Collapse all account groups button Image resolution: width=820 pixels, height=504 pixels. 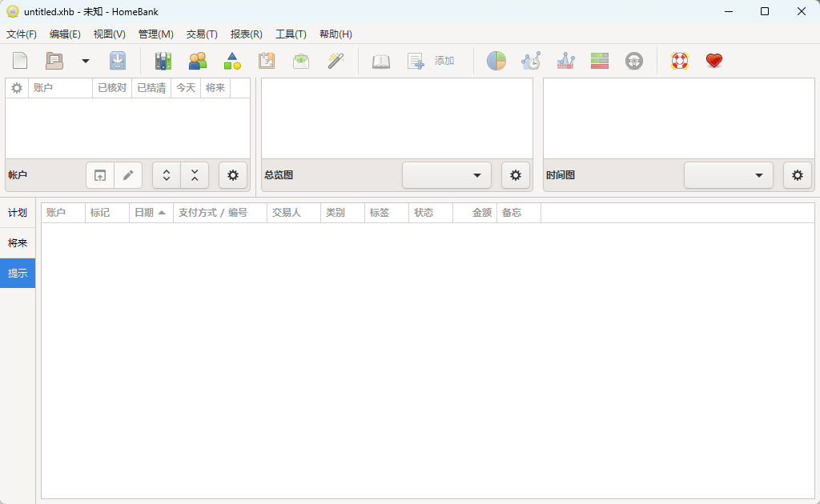click(x=195, y=175)
